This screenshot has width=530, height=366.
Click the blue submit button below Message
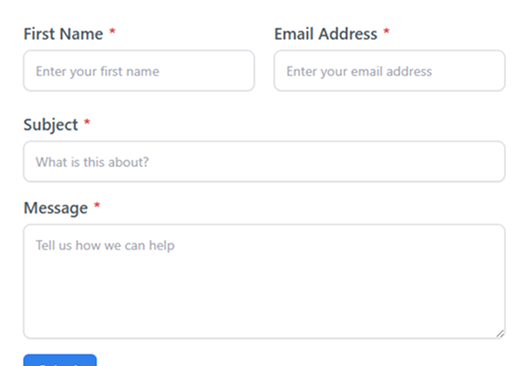60,360
